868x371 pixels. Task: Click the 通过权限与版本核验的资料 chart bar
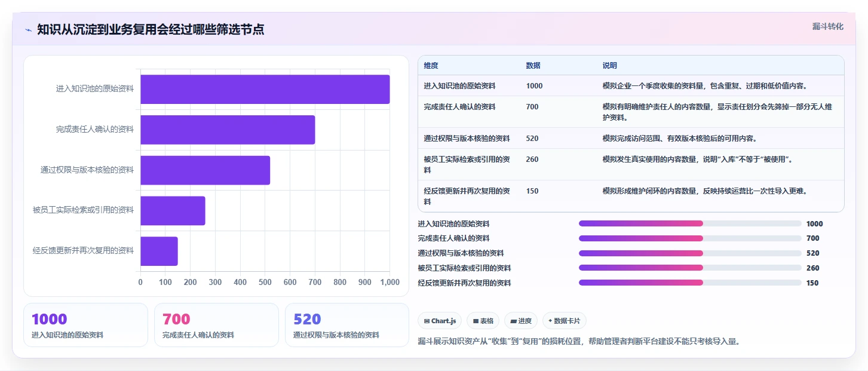[x=206, y=170]
